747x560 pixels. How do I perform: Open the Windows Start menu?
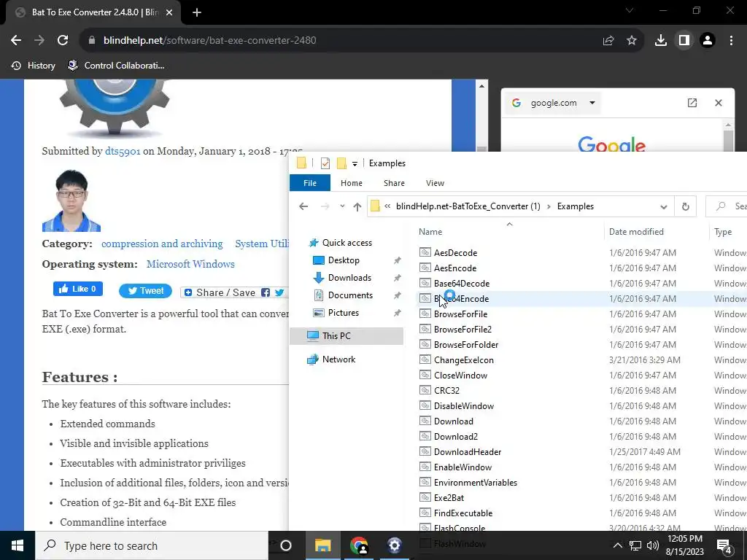pos(18,545)
